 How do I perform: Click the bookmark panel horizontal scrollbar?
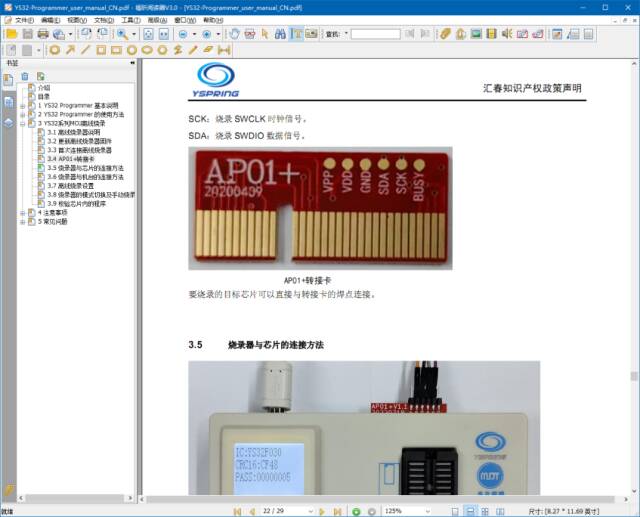click(x=74, y=498)
